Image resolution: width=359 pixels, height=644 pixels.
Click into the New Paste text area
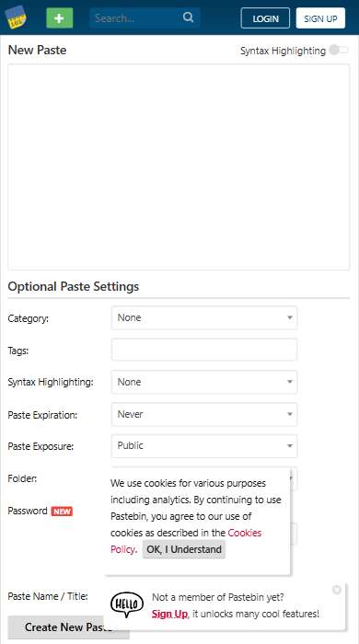(x=179, y=167)
